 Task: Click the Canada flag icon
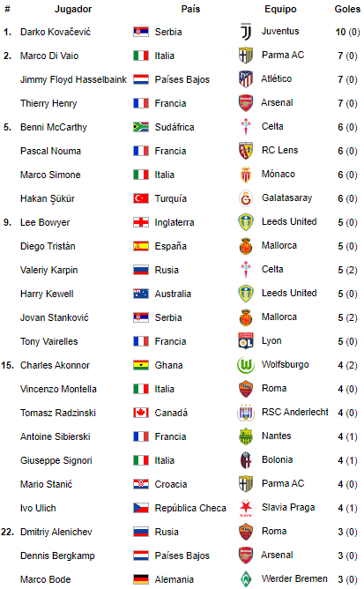pyautogui.click(x=141, y=413)
